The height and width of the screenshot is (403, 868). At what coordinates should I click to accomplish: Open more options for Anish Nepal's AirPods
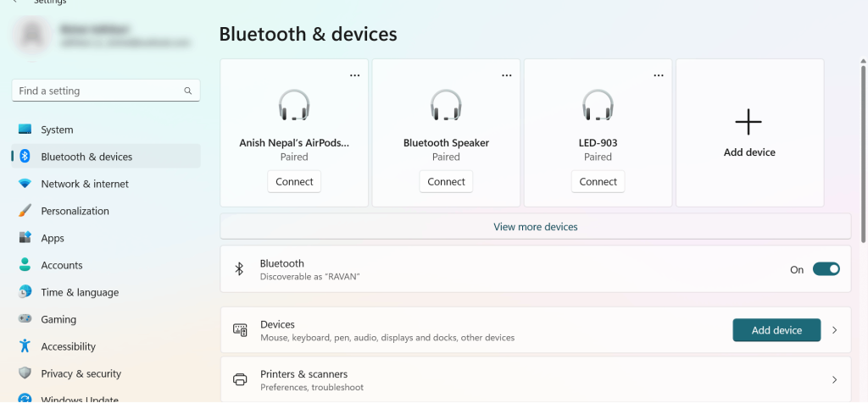click(x=355, y=75)
